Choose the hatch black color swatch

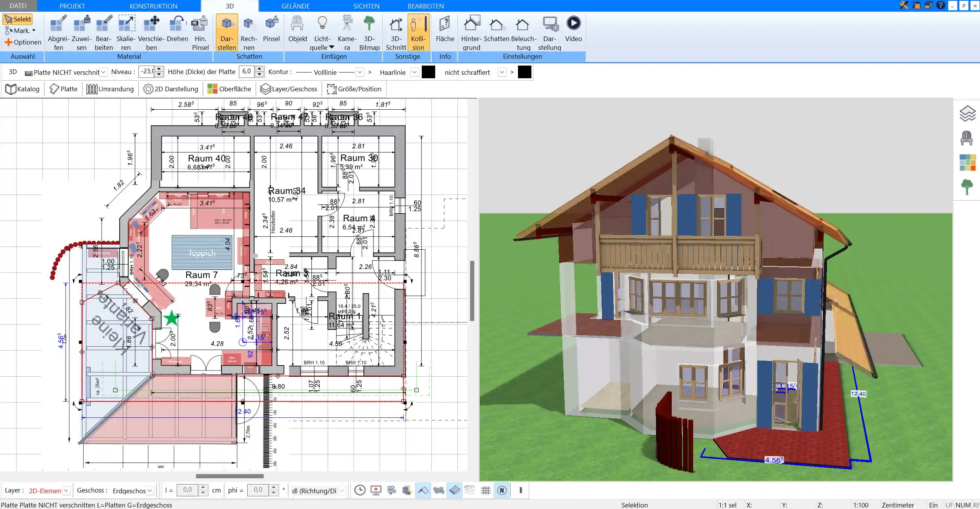pos(525,72)
